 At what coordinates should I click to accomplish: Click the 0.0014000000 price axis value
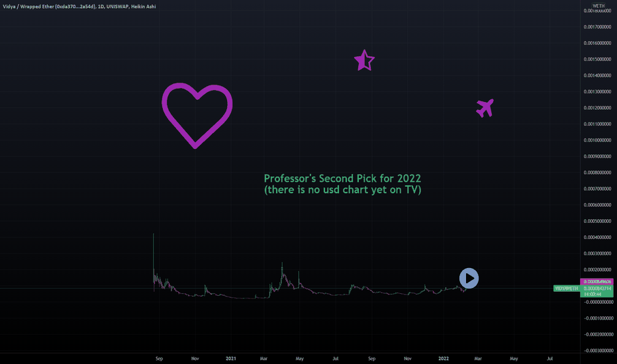coord(597,75)
